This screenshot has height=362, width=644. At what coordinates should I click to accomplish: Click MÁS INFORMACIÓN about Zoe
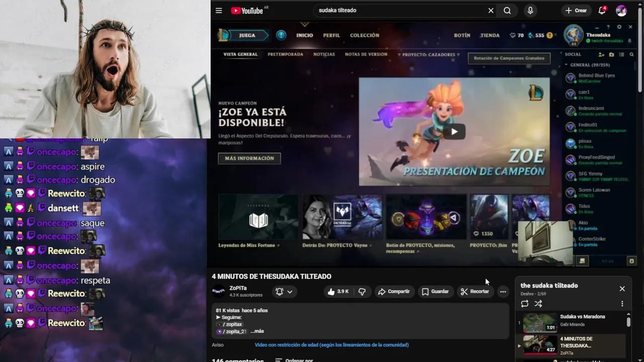250,158
